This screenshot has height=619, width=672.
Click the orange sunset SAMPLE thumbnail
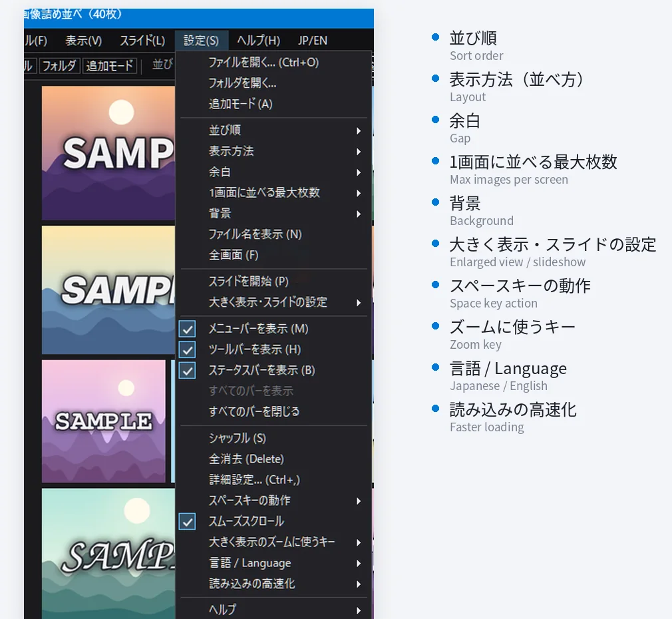pyautogui.click(x=108, y=153)
